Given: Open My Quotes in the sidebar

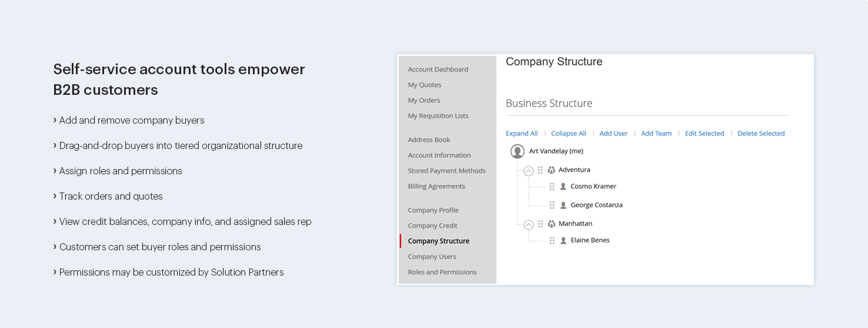Looking at the screenshot, I should (x=425, y=85).
